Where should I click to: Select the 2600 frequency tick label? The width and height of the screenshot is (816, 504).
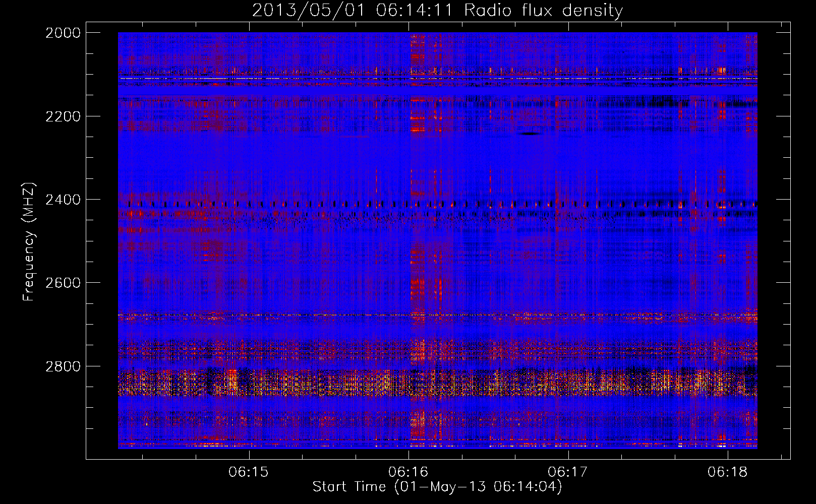click(63, 283)
